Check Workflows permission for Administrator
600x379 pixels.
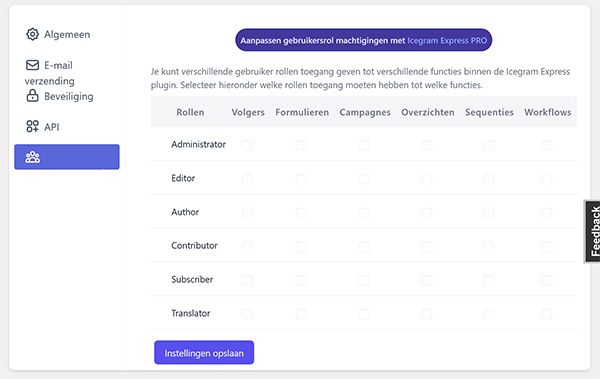point(547,145)
